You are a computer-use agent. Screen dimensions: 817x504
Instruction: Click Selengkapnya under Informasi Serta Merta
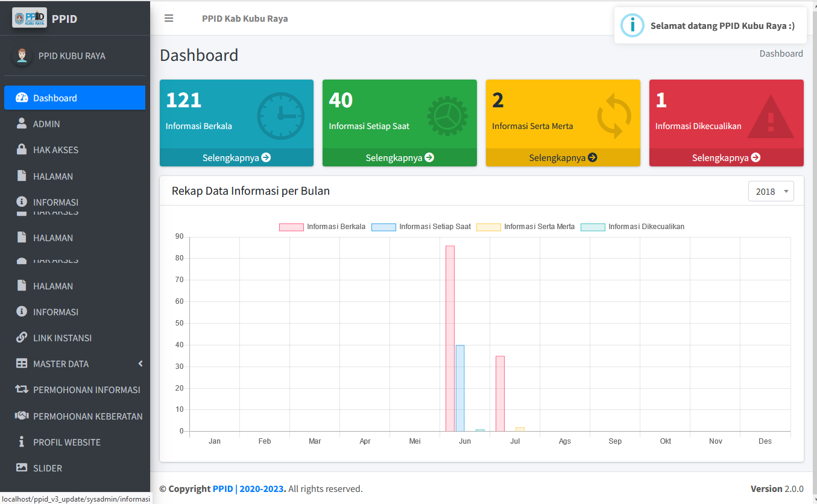(563, 157)
